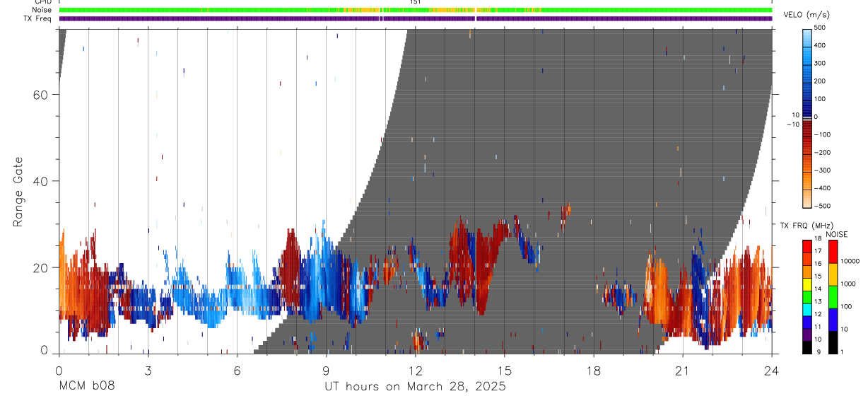868x401 pixels.
Task: Click the "11" MHz value on the TX FRQ scale
Action: click(x=818, y=327)
